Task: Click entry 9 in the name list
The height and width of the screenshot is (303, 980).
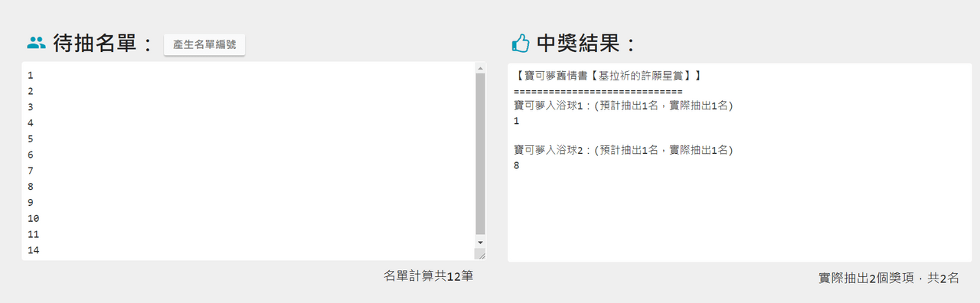Action: tap(30, 203)
